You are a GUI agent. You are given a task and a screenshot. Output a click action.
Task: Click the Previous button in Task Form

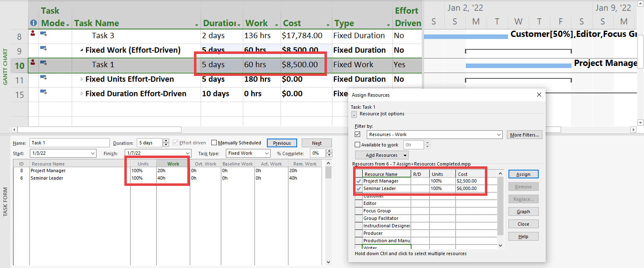pos(282,143)
